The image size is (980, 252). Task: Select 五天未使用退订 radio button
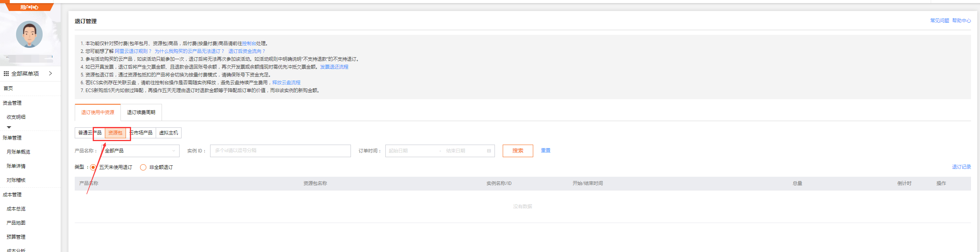[93, 167]
